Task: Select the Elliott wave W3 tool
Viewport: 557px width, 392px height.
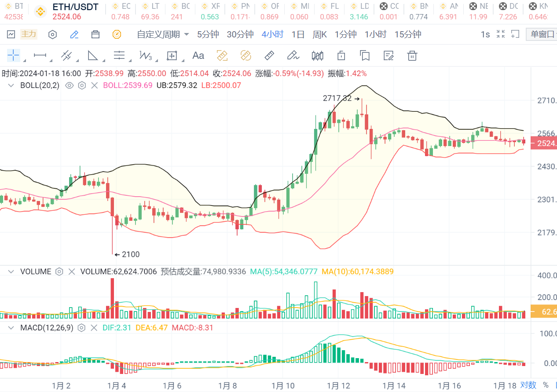Action: click(x=146, y=55)
